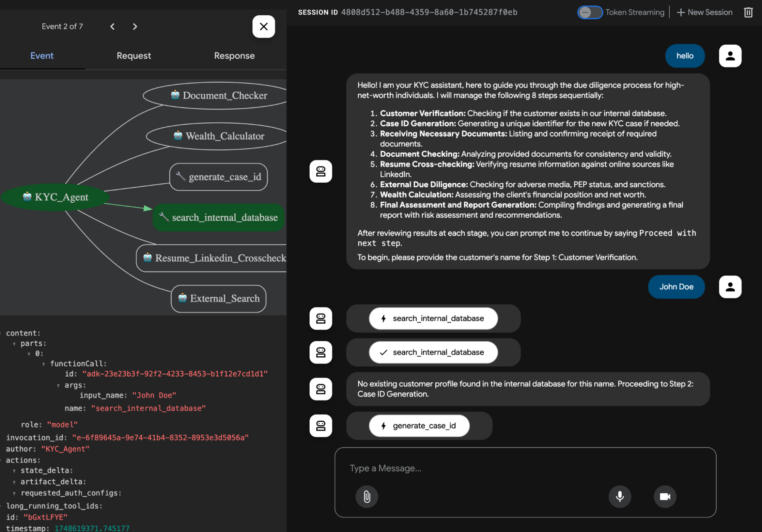Switch to the Request tab
The width and height of the screenshot is (762, 532).
coord(133,56)
